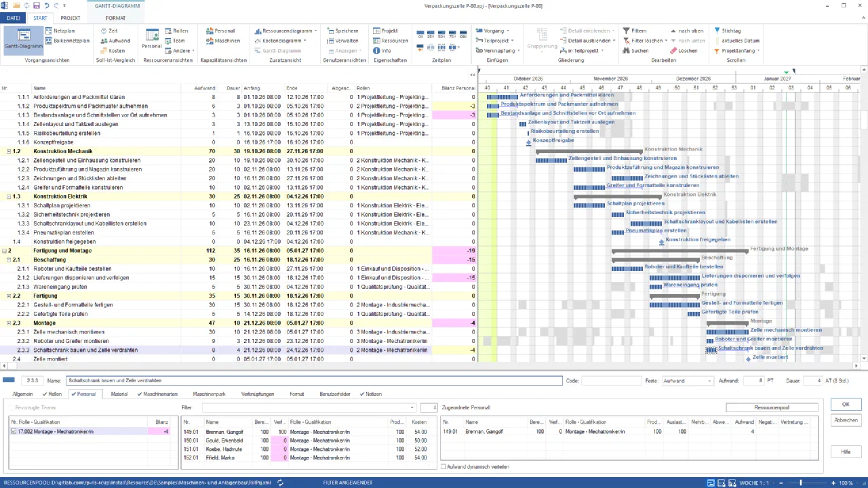The width and height of the screenshot is (868, 488).
Task: Open the Rollen resource view
Action: tap(176, 30)
